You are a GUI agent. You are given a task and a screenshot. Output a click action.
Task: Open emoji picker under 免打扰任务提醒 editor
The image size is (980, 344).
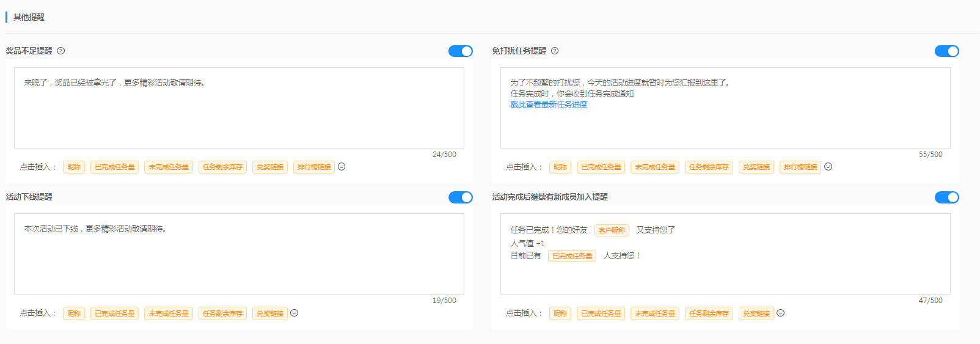(828, 166)
